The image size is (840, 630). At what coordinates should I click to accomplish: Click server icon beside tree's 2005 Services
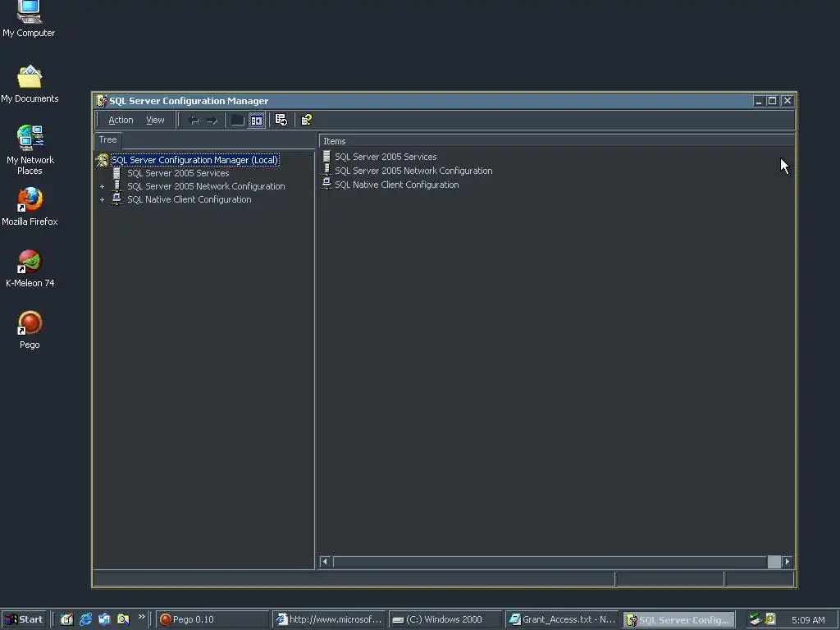click(x=116, y=173)
